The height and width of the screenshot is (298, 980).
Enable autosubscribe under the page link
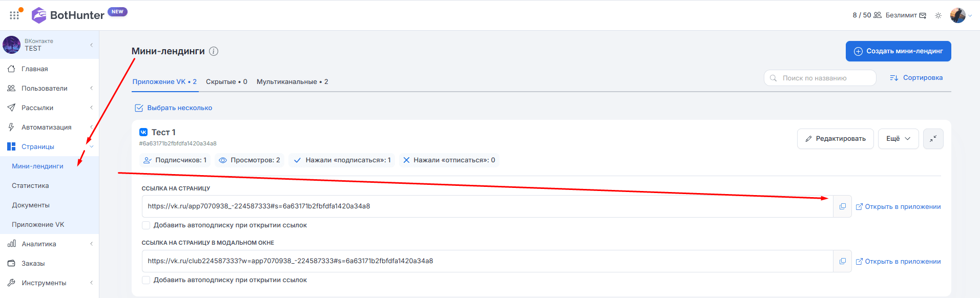[146, 225]
